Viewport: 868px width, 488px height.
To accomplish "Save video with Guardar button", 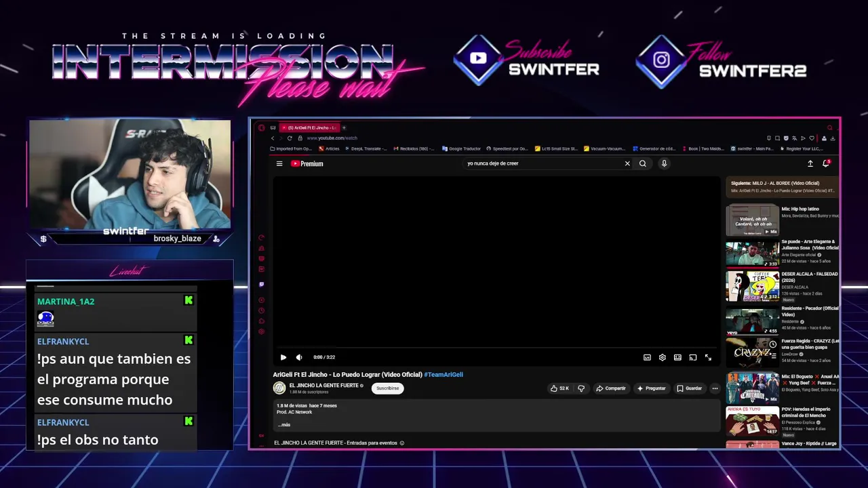I will click(689, 388).
